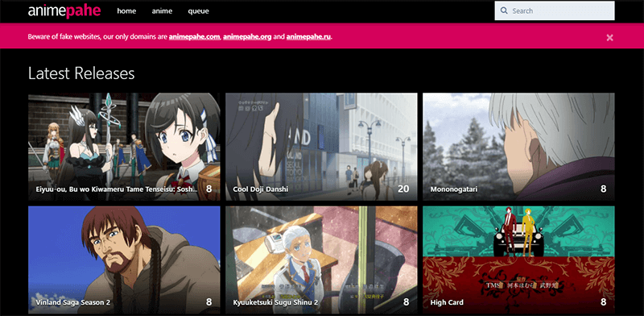
Task: Open the anime menu item
Action: tap(163, 11)
